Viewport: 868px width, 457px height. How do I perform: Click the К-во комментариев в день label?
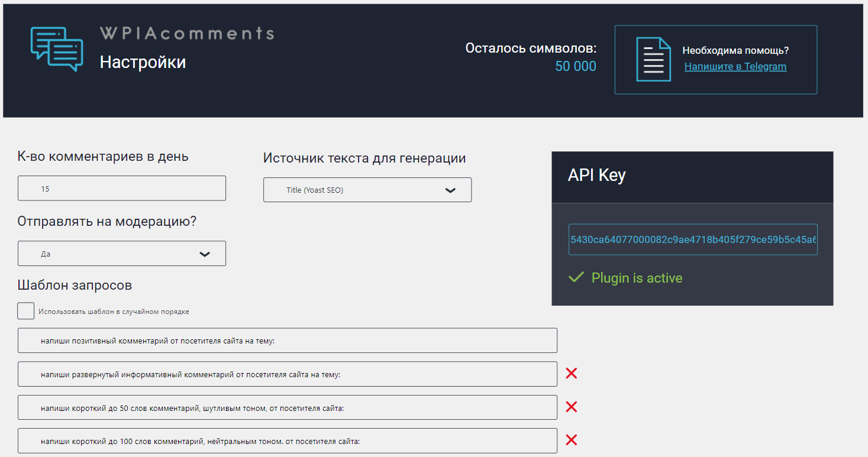103,157
